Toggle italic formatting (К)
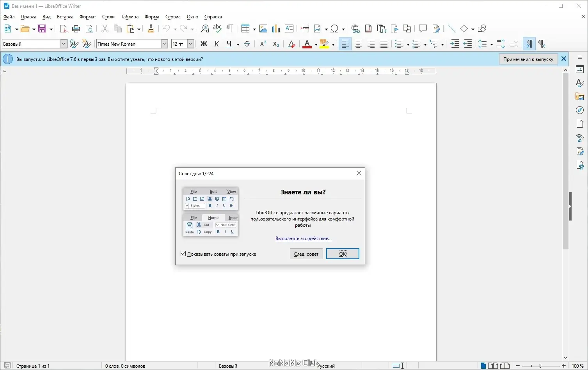 (x=217, y=44)
